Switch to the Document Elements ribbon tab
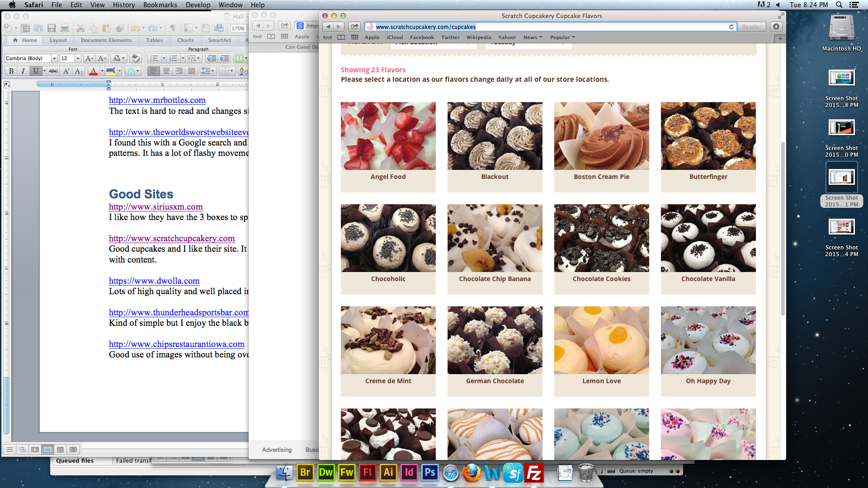868x488 pixels. coord(106,40)
